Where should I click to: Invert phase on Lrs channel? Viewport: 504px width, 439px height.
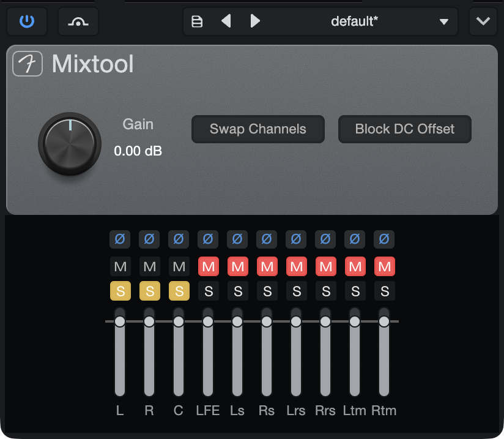point(296,239)
